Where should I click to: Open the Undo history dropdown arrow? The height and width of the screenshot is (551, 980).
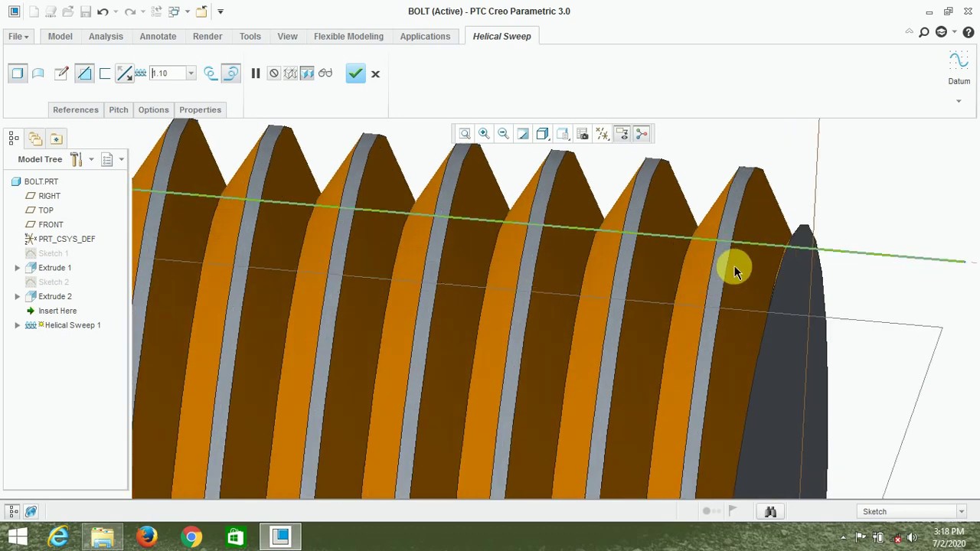coord(115,11)
